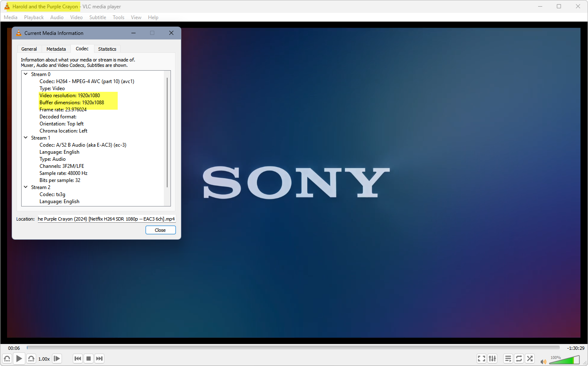The height and width of the screenshot is (366, 588).
Task: Select 'Language: English' row under Stream 2
Action: coord(59,201)
